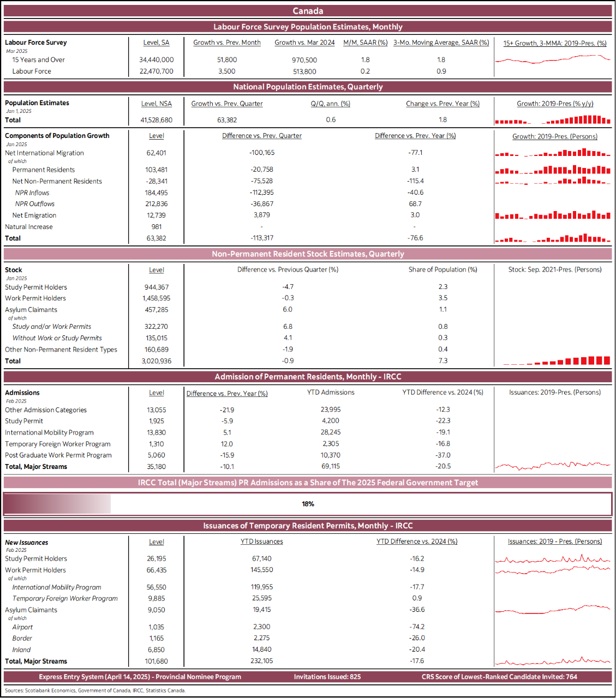Click the 'Invitations Issued: 825' footer text
Screen dimensions: 616x698
pyautogui.click(x=327, y=677)
